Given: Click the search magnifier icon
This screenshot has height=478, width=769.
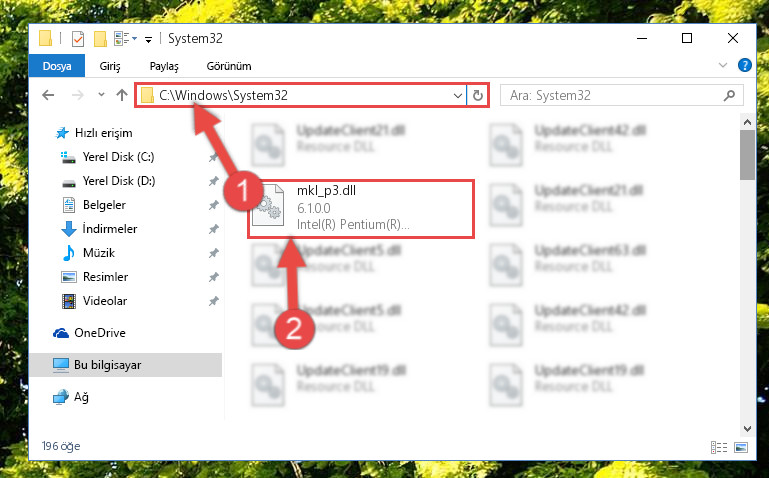Looking at the screenshot, I should [729, 96].
